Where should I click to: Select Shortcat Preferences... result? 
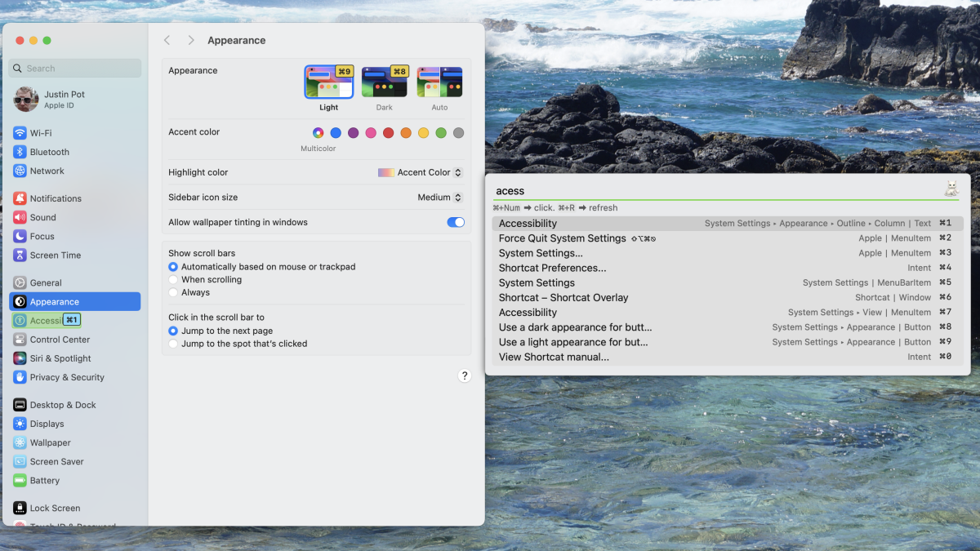coord(728,268)
